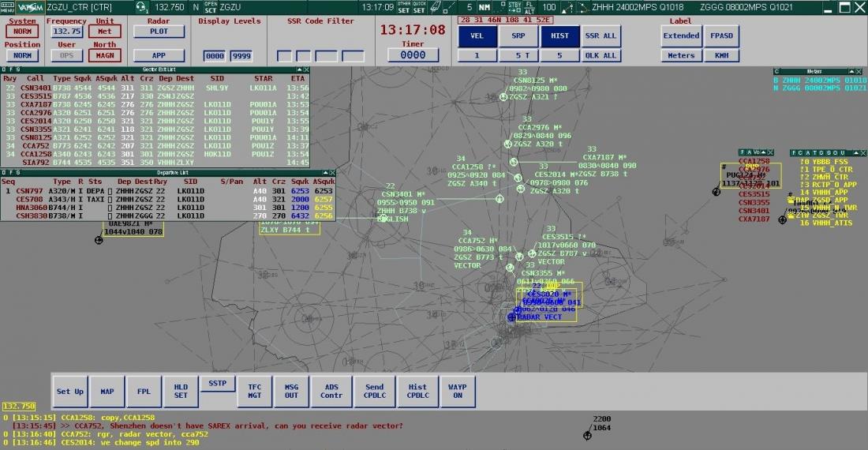Click the F icon in Sector Exit List header
This screenshot has width=868, height=450.
(x=11, y=69)
